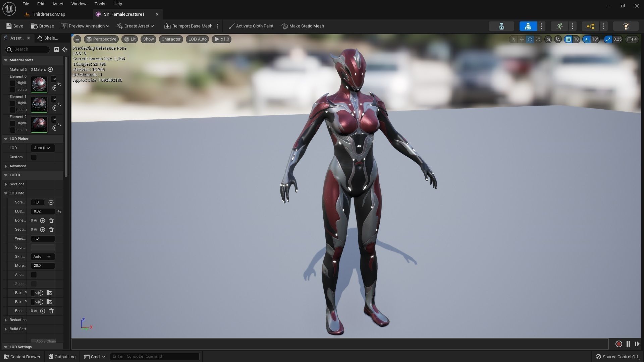Activate the Translate gizmo tool
The image size is (644, 362).
tap(522, 39)
